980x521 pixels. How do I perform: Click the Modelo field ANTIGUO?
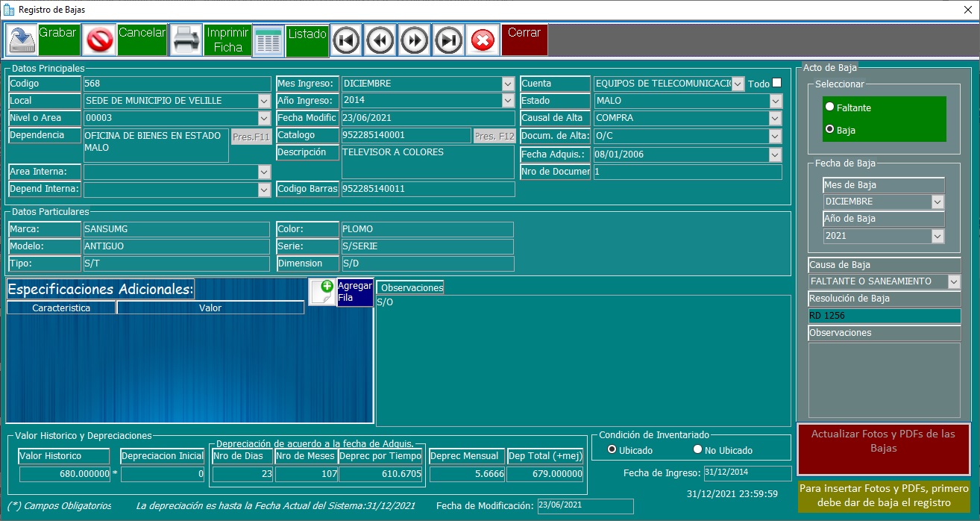pyautogui.click(x=176, y=246)
